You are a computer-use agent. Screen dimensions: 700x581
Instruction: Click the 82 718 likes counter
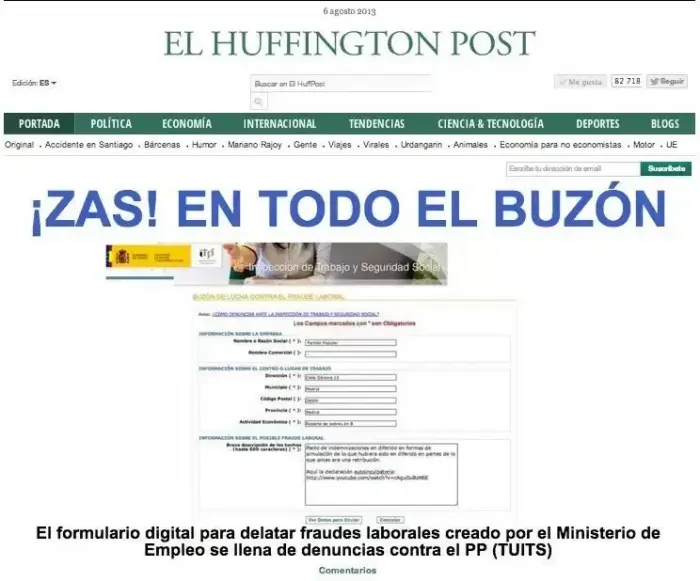(627, 81)
